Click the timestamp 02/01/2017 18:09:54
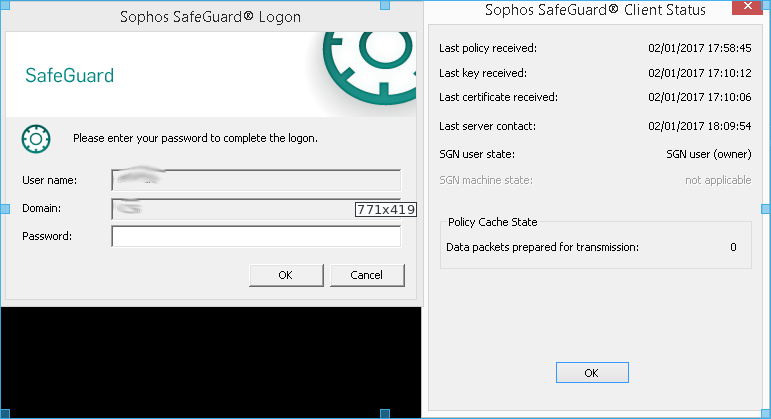This screenshot has width=771, height=419. [x=700, y=126]
